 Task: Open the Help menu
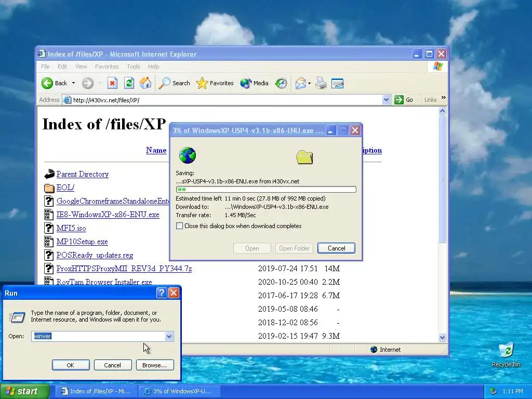153,66
